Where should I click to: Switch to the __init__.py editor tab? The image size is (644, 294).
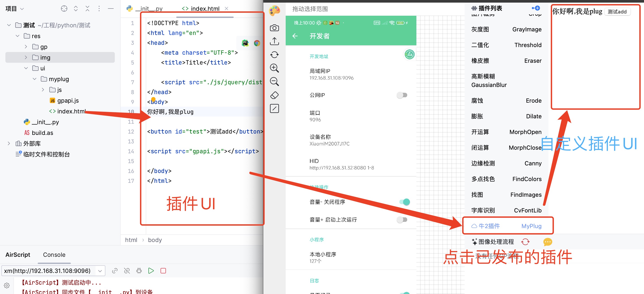(144, 9)
